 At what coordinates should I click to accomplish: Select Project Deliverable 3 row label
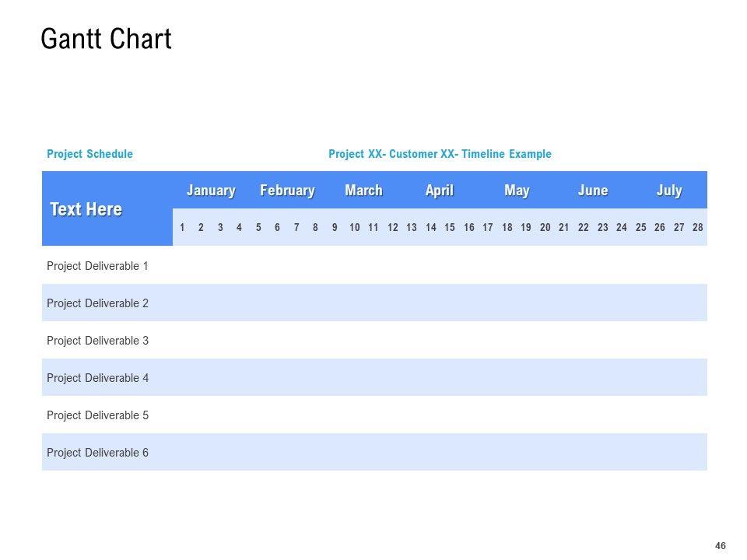97,341
